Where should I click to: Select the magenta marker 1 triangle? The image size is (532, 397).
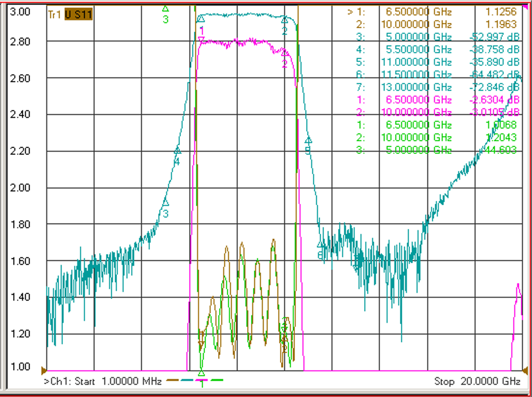point(201,40)
